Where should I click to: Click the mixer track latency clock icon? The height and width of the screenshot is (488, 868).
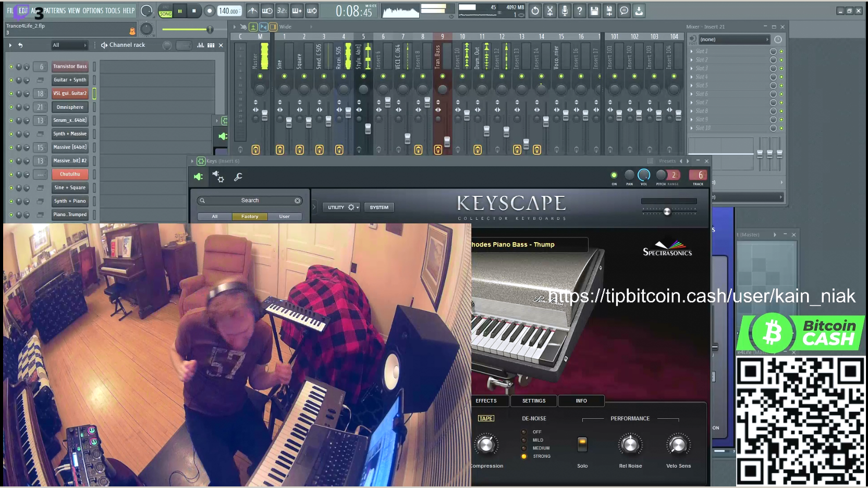click(x=778, y=40)
